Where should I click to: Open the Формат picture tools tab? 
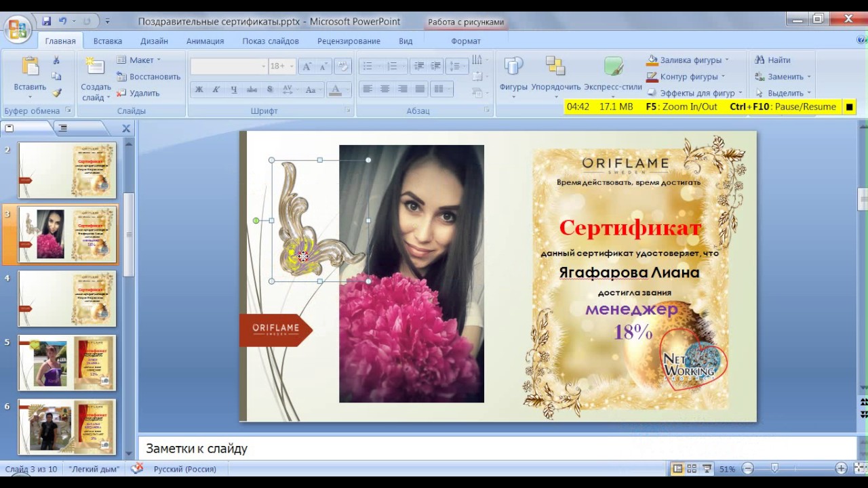pyautogui.click(x=466, y=41)
